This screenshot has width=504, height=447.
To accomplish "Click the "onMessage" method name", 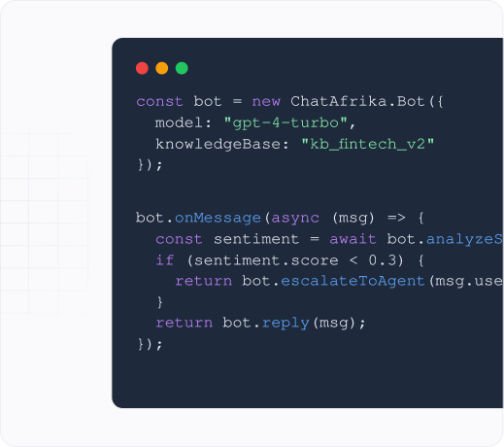I will click(218, 218).
